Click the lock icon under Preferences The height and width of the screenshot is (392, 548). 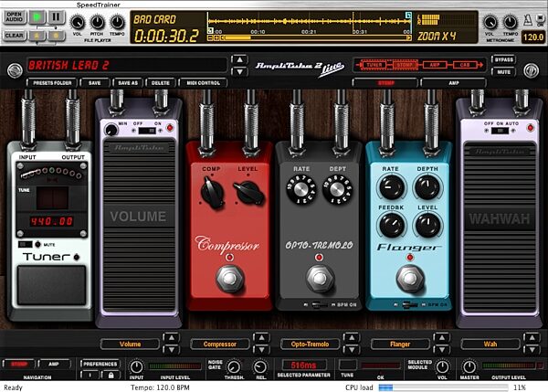[x=111, y=376]
